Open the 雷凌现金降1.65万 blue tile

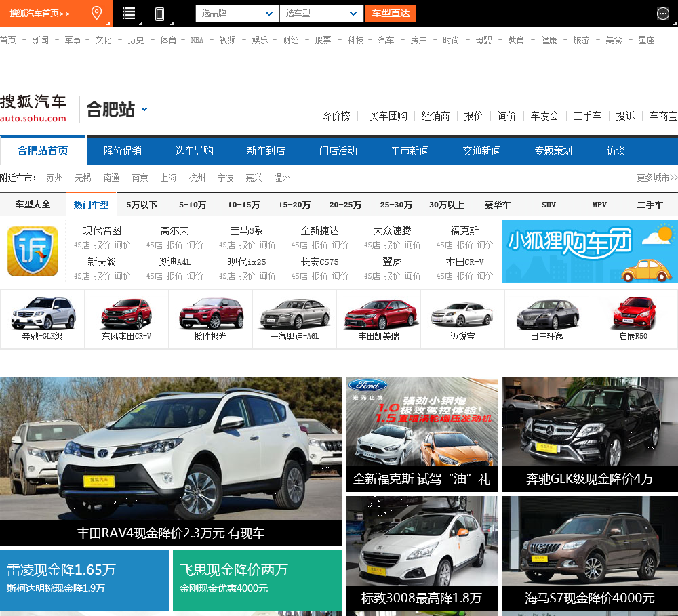(x=84, y=581)
